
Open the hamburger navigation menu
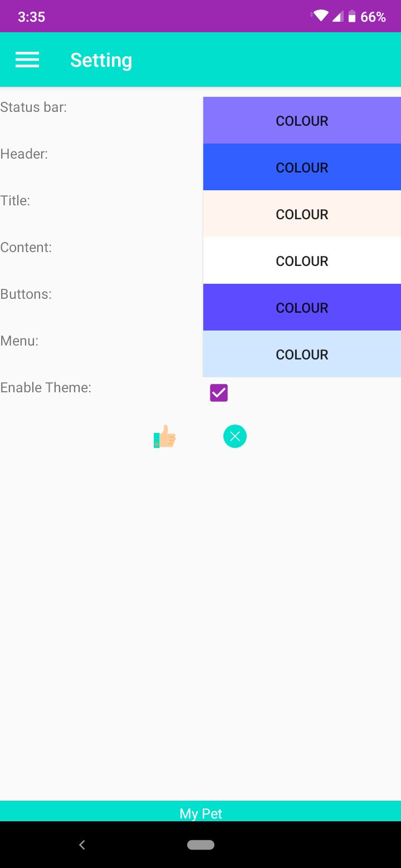pos(27,60)
